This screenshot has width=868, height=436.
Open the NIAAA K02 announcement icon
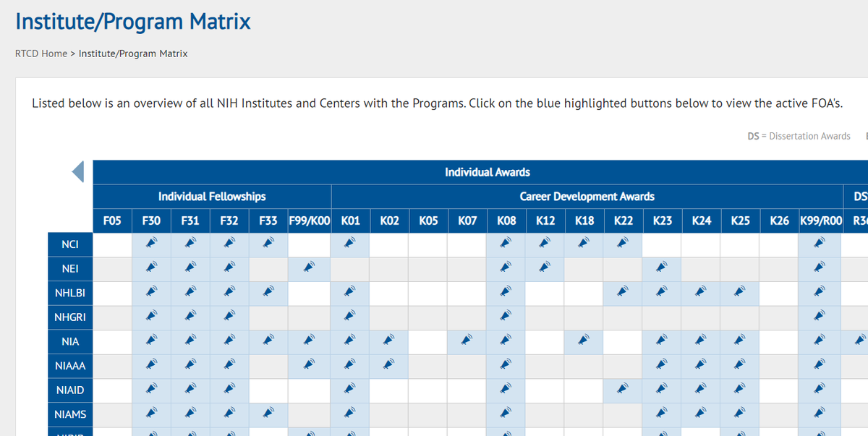(388, 365)
